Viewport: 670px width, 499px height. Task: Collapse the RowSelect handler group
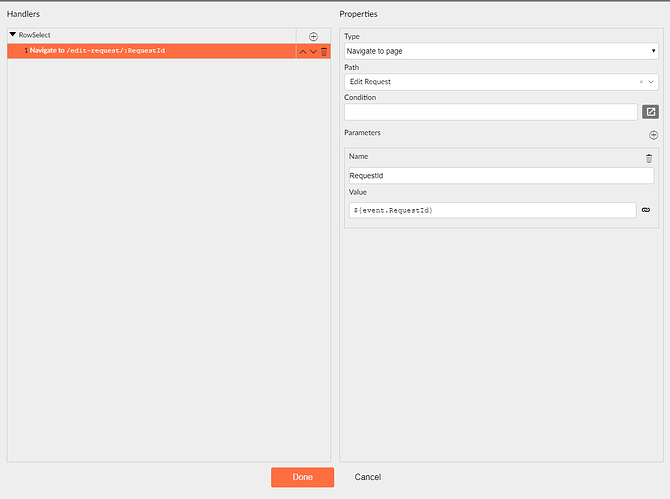coord(13,34)
